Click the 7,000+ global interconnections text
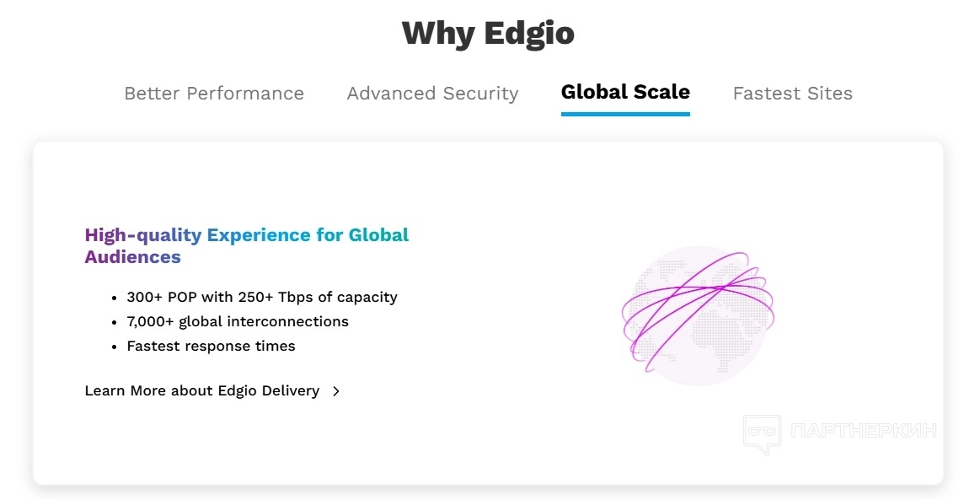 238,322
